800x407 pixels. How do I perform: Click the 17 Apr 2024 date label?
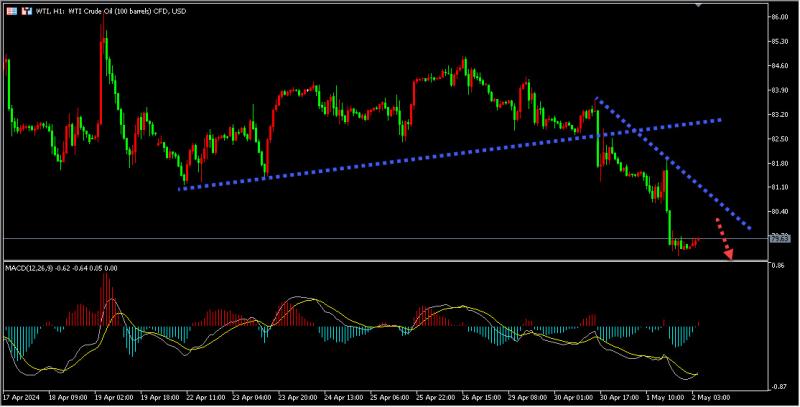(x=21, y=397)
